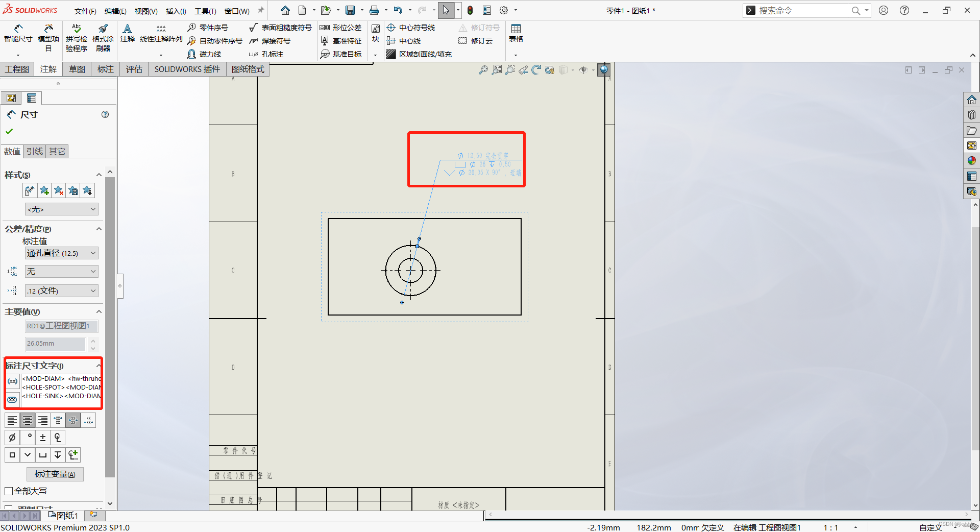The image size is (980, 532).
Task: Switch to the 评估 ribbon tab
Action: [x=134, y=69]
